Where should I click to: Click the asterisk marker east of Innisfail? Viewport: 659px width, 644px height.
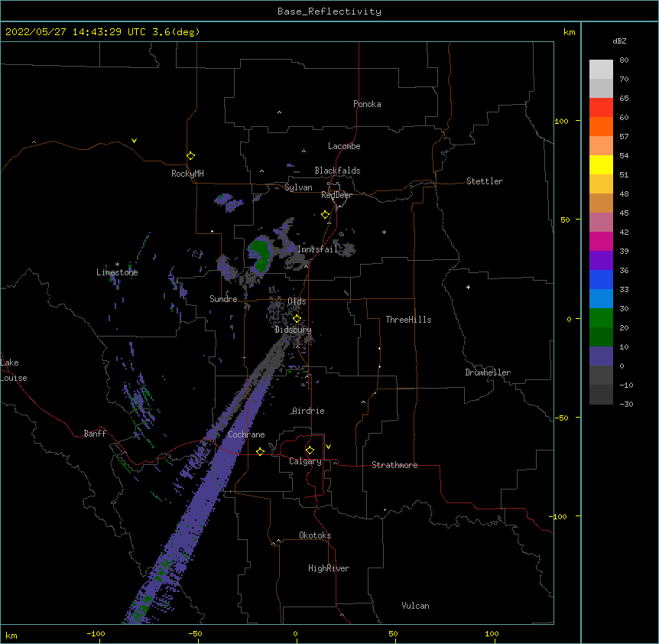coord(384,232)
